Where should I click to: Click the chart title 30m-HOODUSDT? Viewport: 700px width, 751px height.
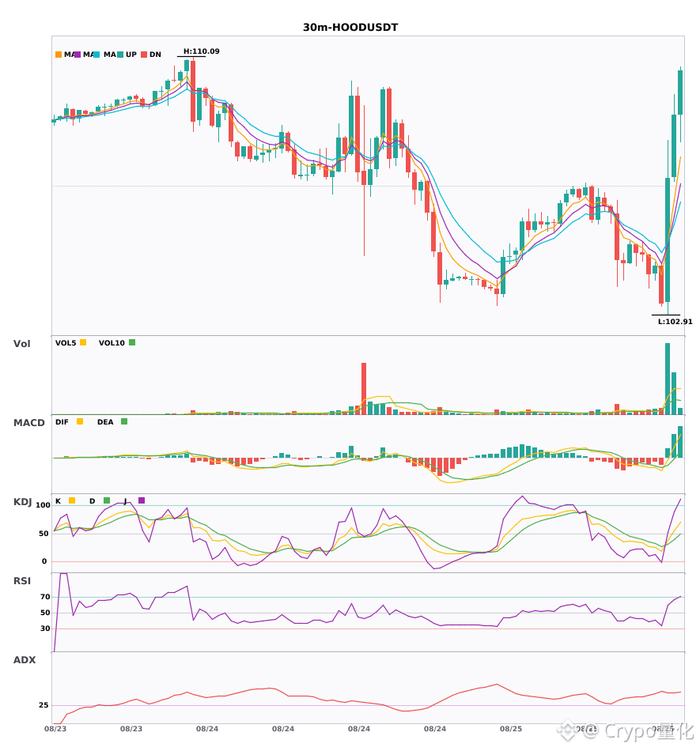coord(350,28)
